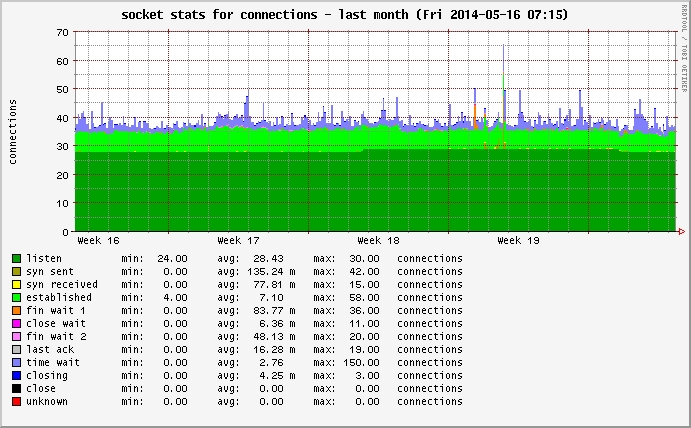This screenshot has height=428, width=691.
Task: Click the vertical 'connections' y-axis label
Action: (13, 131)
